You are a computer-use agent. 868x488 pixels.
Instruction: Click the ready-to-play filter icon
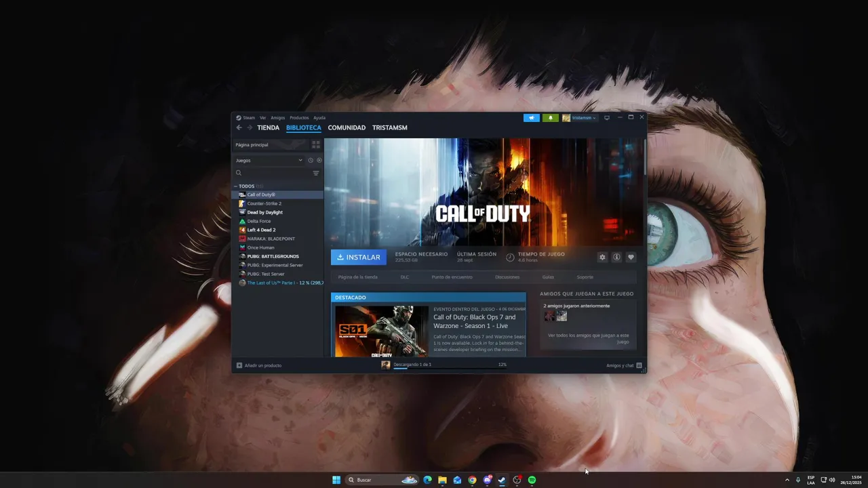319,161
